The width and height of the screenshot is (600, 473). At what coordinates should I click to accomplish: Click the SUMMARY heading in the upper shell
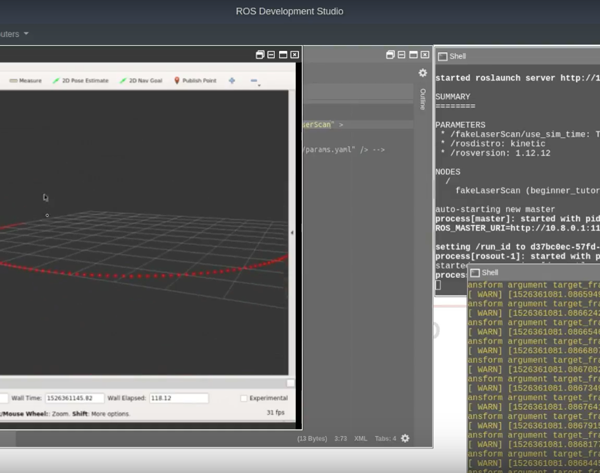pyautogui.click(x=453, y=97)
